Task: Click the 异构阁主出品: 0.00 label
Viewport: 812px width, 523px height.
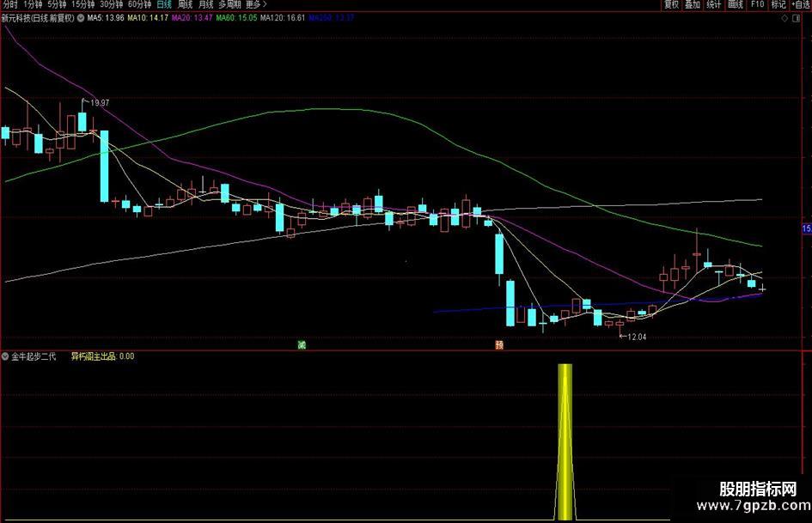Action: (x=102, y=356)
